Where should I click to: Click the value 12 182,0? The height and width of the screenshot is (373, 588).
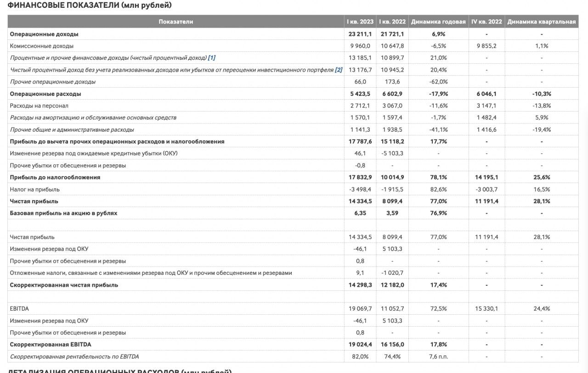pyautogui.click(x=392, y=284)
